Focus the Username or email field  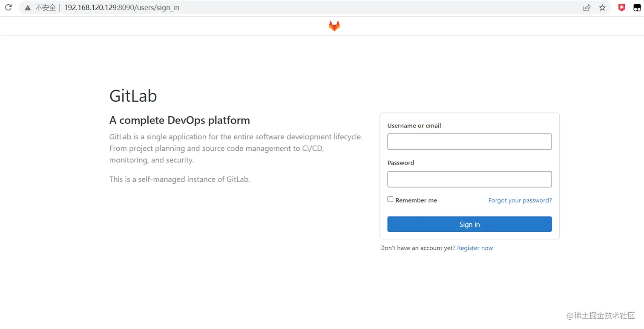[469, 141]
